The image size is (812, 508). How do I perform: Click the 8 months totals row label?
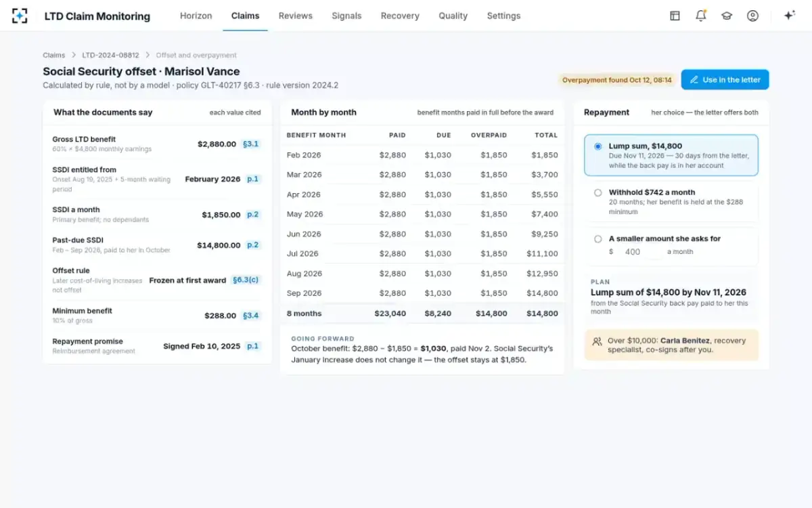point(304,314)
